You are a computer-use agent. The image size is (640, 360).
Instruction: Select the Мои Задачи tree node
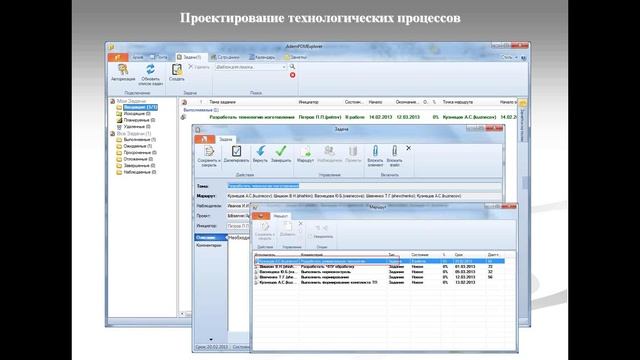(131, 101)
